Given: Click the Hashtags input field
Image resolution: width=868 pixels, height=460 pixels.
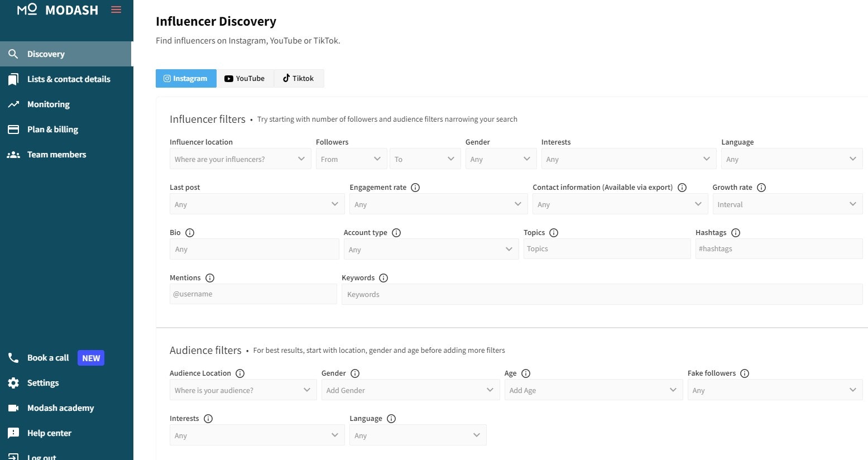Looking at the screenshot, I should (x=779, y=248).
